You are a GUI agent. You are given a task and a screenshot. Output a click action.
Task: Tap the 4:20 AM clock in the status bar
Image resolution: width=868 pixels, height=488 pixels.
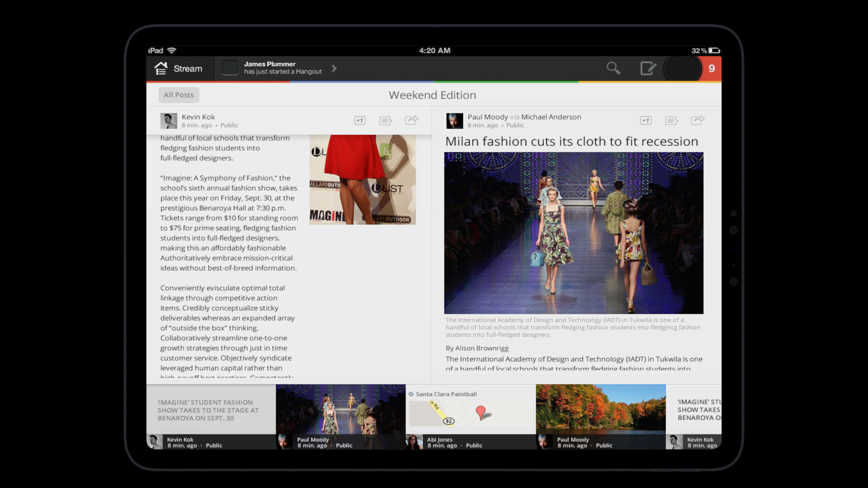click(435, 51)
